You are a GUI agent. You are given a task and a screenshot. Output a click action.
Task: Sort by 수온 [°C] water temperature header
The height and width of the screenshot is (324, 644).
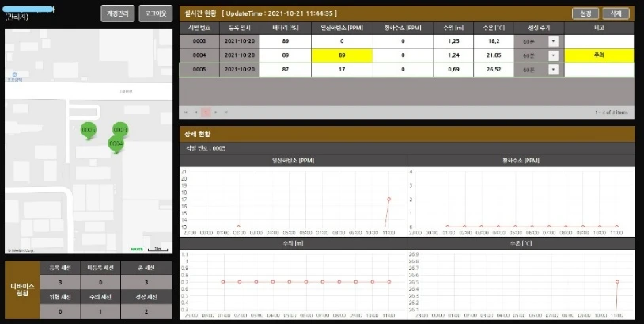point(494,28)
